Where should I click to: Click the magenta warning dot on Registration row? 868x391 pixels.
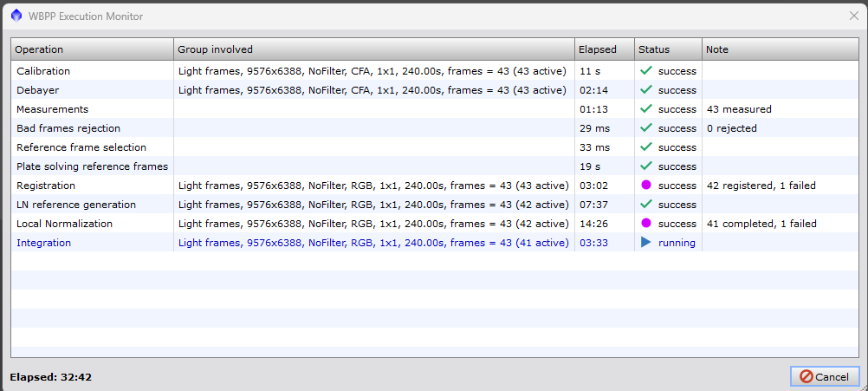(x=645, y=186)
